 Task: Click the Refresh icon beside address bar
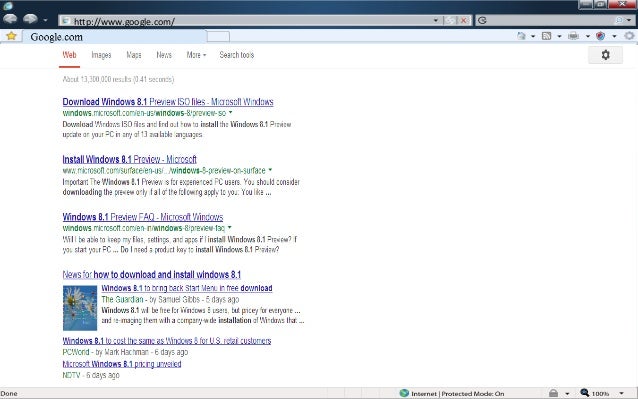[450, 20]
